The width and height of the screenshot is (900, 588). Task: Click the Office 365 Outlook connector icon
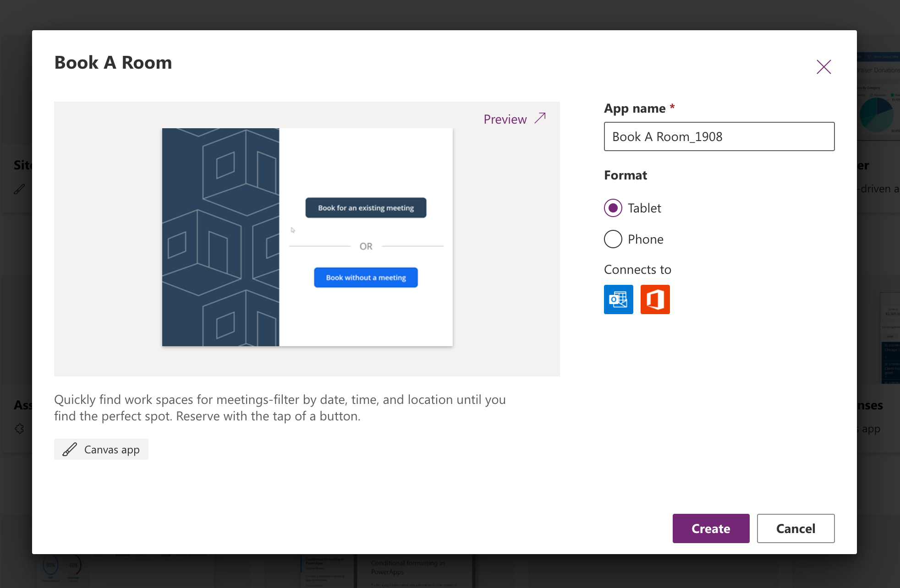618,299
